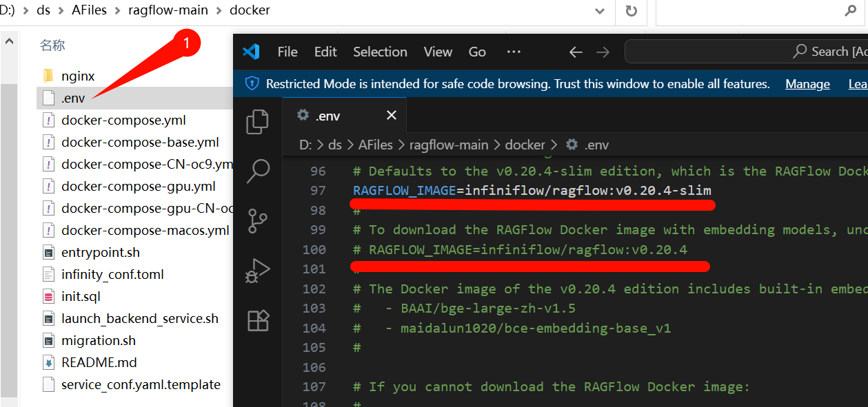This screenshot has height=407, width=868.
Task: Click the migration.sh file icon
Action: (x=48, y=340)
